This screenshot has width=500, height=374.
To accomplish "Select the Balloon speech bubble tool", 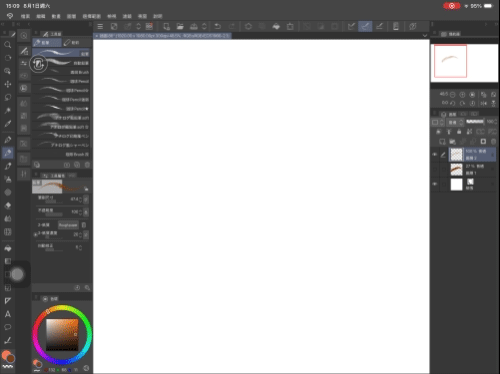I will (7, 327).
